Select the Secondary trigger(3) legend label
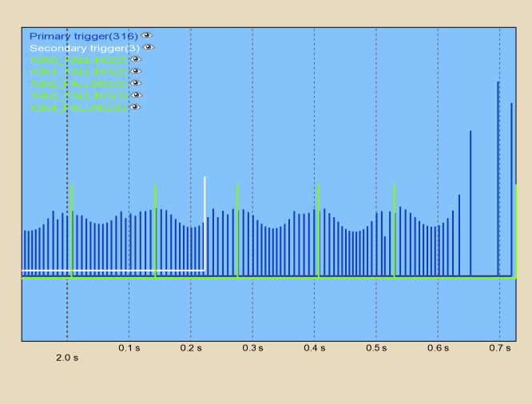This screenshot has width=532, height=404. (x=84, y=48)
